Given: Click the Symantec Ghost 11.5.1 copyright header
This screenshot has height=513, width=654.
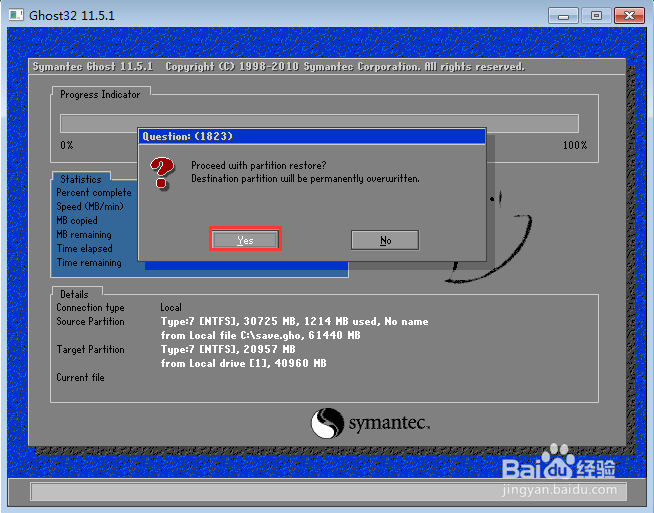Looking at the screenshot, I should pyautogui.click(x=279, y=67).
